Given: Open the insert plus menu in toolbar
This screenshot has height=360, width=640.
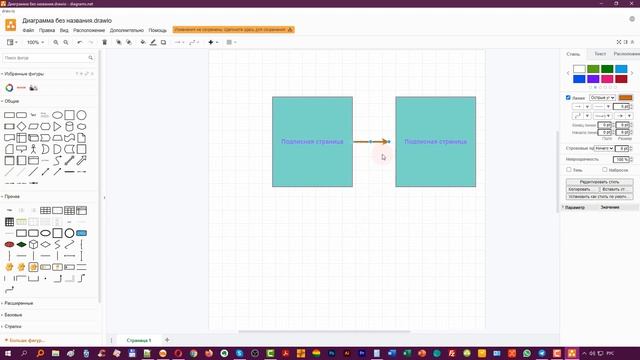Looking at the screenshot, I should (213, 42).
